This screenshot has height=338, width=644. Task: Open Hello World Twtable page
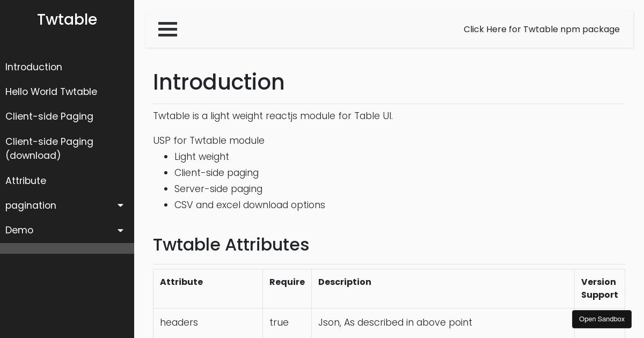[51, 92]
